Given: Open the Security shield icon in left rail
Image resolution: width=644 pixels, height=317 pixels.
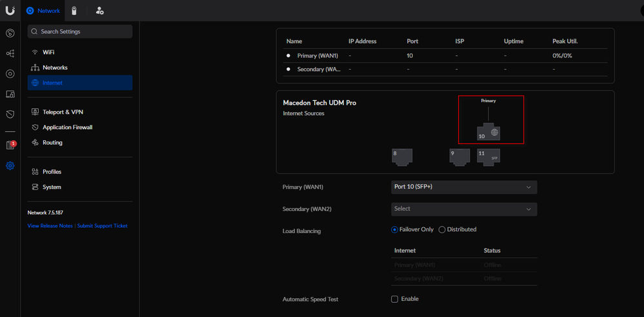Looking at the screenshot, I should pyautogui.click(x=10, y=114).
